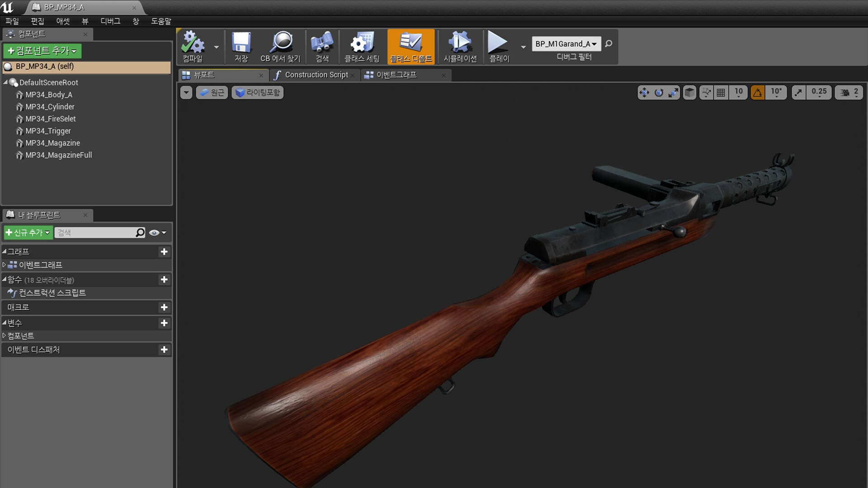The height and width of the screenshot is (488, 868).
Task: Save the BP_MP34_A asset
Action: click(241, 45)
